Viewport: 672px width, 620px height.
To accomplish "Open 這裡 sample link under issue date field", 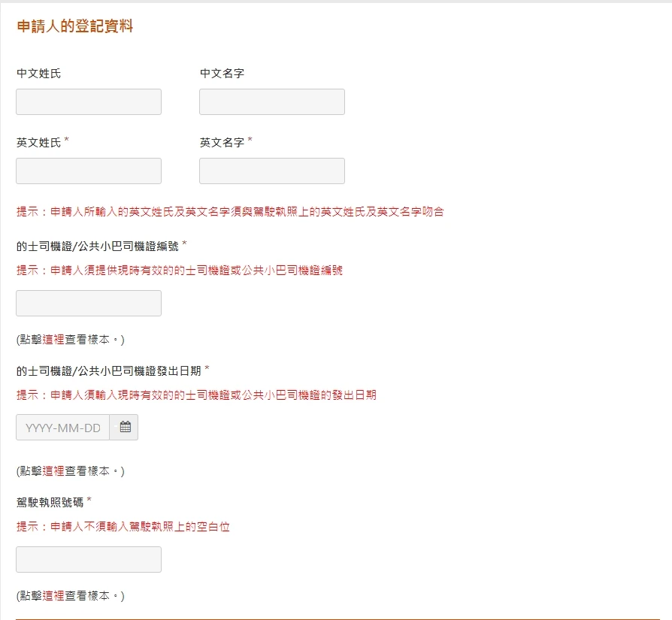I will pyautogui.click(x=53, y=471).
